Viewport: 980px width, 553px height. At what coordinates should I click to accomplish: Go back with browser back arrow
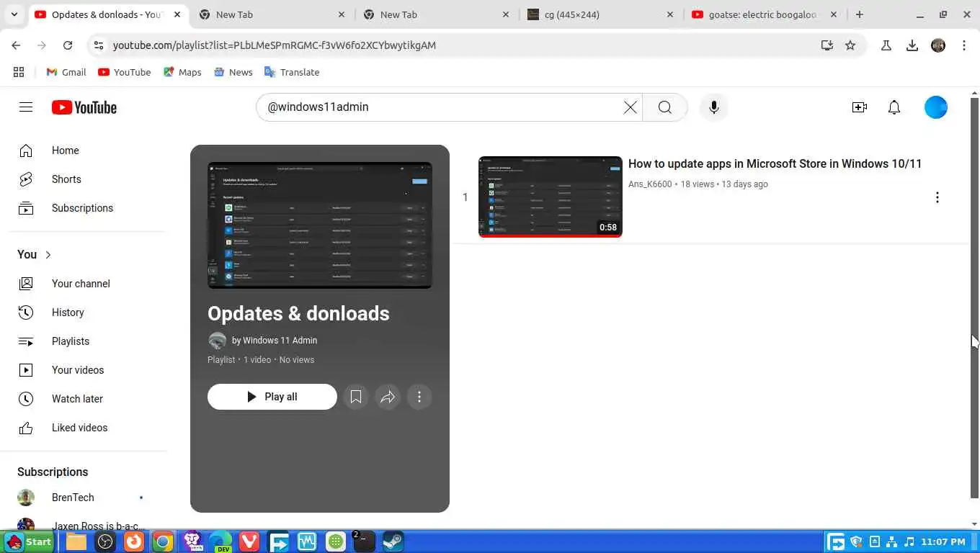tap(16, 45)
